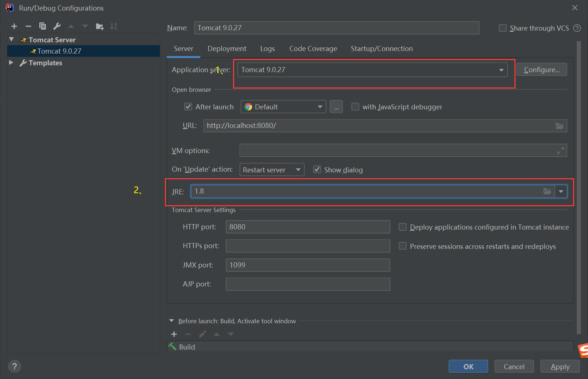Remove the selected configuration with minus icon

click(28, 26)
